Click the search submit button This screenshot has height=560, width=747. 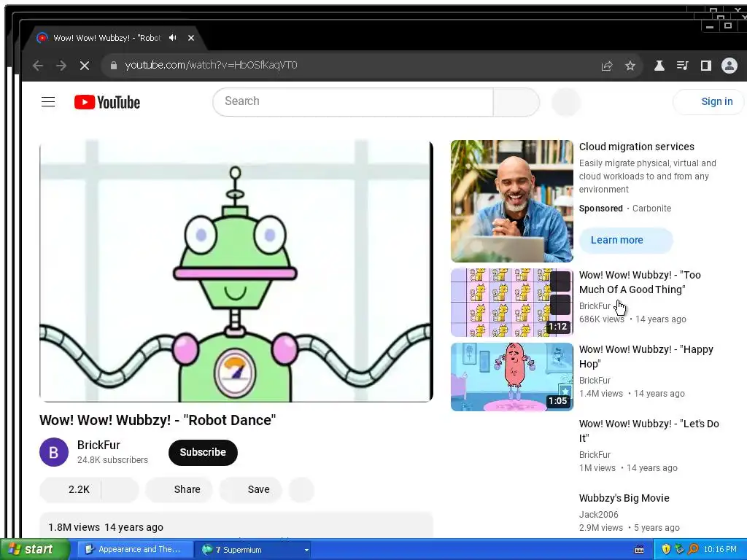(x=516, y=101)
